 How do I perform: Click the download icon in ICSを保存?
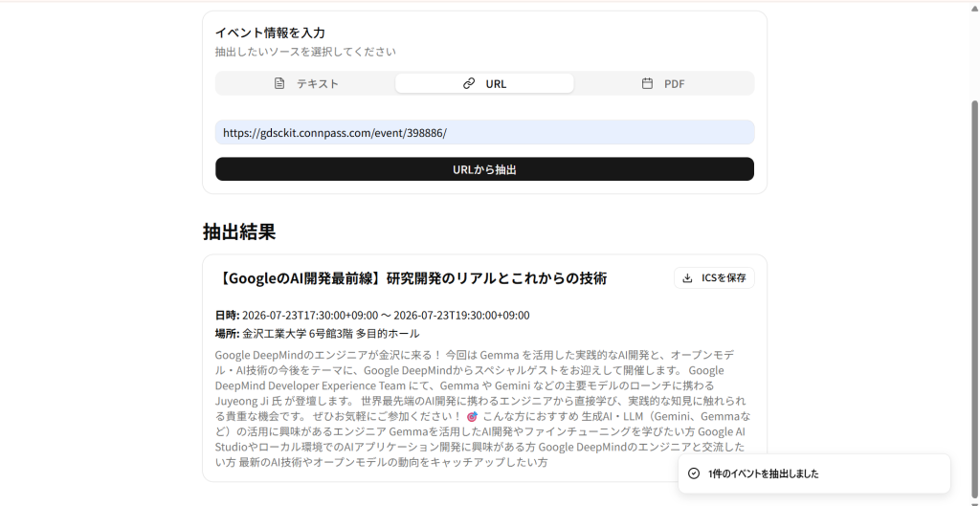tap(687, 278)
